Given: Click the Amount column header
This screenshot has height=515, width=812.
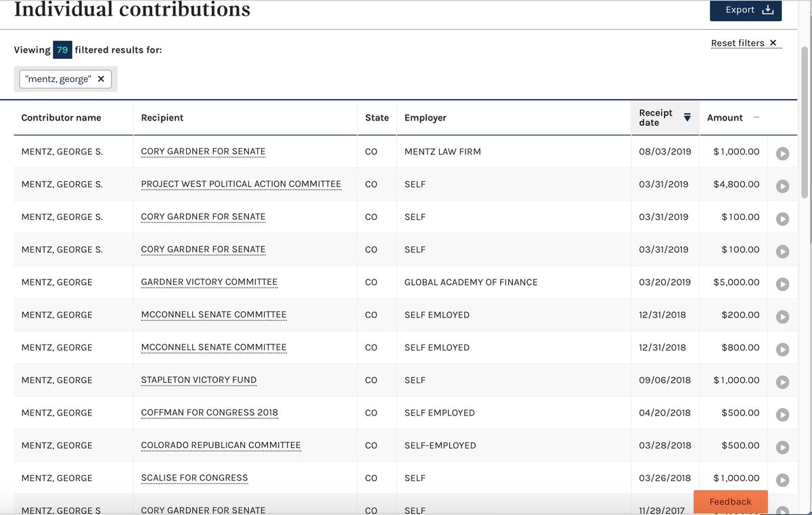Looking at the screenshot, I should tap(725, 118).
